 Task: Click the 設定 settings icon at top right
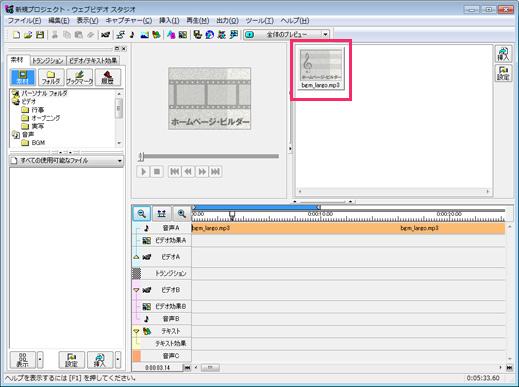(x=503, y=73)
